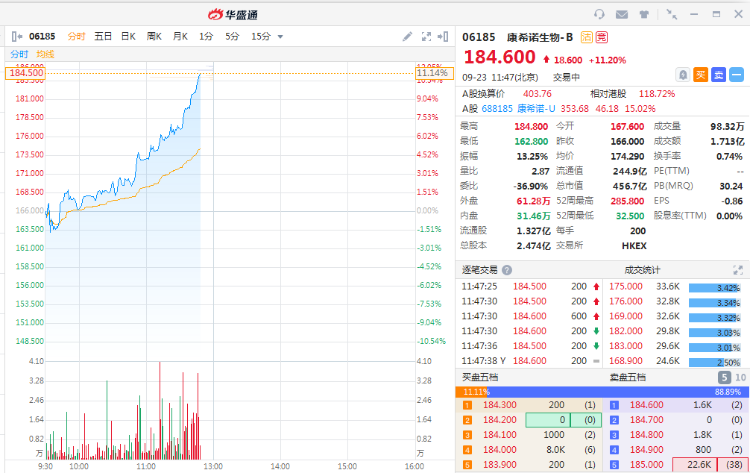Open customer service headset icon
Image resolution: width=750 pixels, height=473 pixels.
(x=599, y=14)
